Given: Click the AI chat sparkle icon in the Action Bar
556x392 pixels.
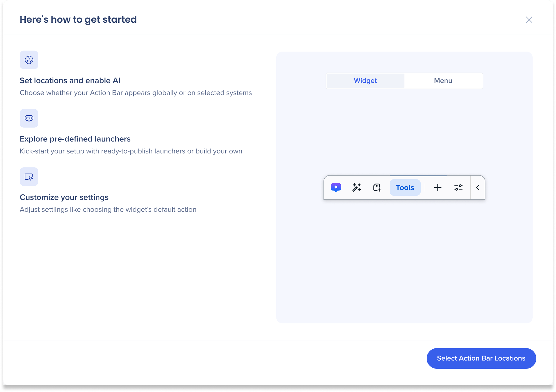Looking at the screenshot, I should (x=336, y=187).
